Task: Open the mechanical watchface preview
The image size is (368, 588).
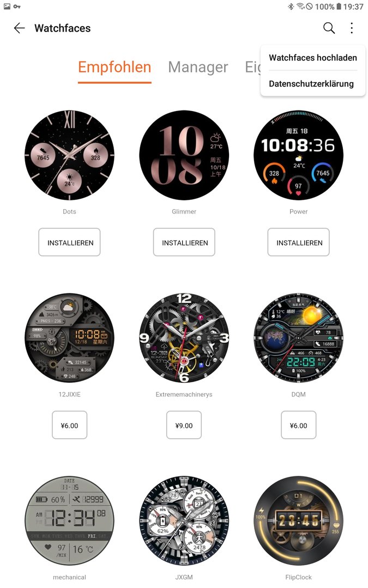Action: [69, 521]
